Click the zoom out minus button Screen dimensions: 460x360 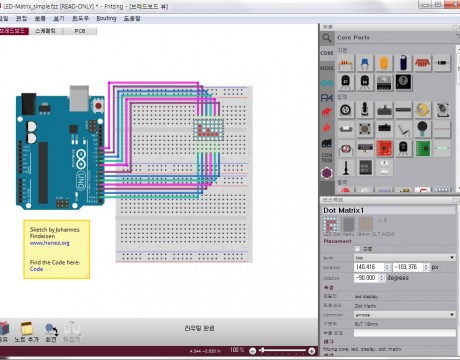pyautogui.click(x=253, y=351)
